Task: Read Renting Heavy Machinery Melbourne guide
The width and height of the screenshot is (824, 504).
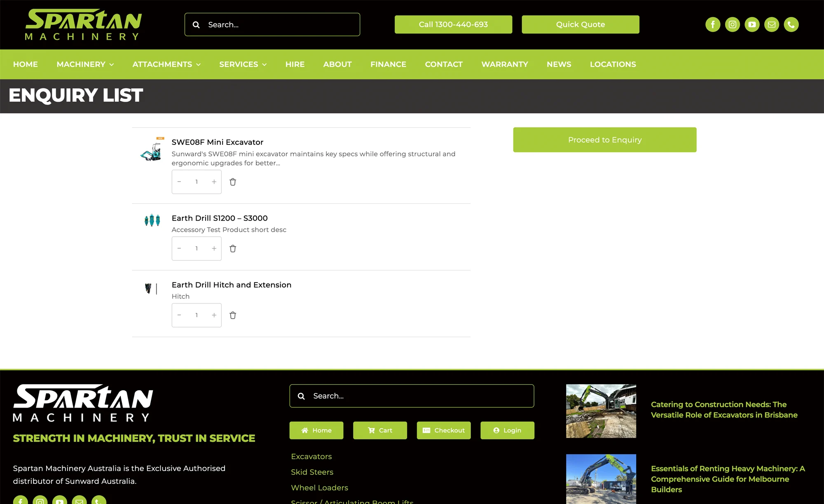Action: click(728, 479)
